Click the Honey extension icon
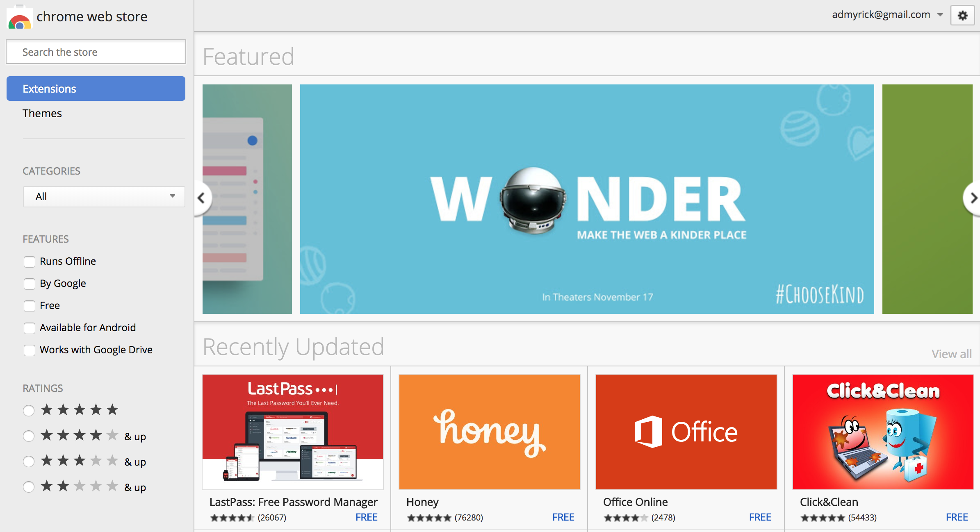Viewport: 980px width, 532px height. point(489,432)
